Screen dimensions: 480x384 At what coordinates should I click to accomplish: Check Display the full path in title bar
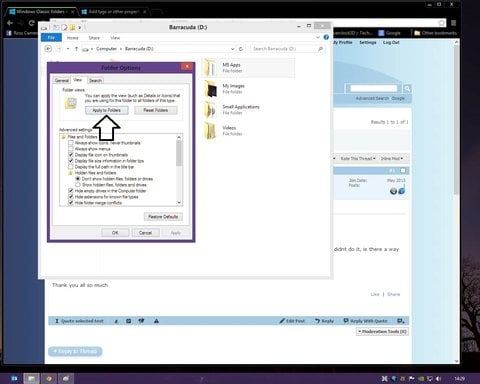click(x=71, y=167)
